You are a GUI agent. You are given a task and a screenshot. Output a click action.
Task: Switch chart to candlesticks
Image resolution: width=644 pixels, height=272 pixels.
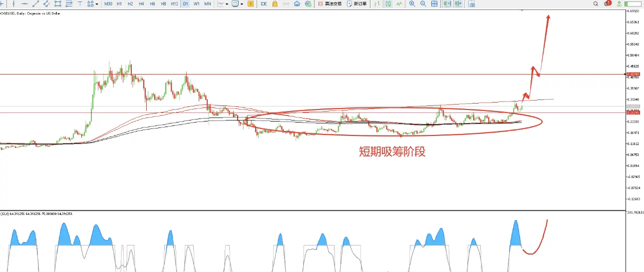[x=388, y=4]
